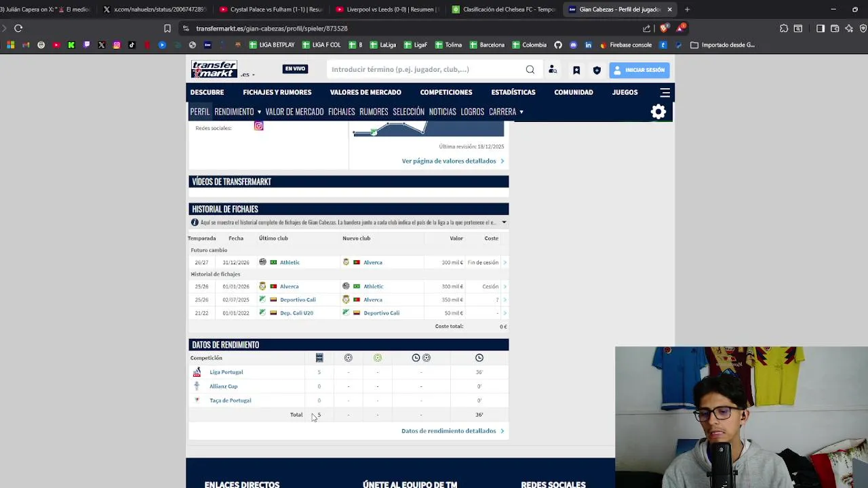Open the settings gear on profile bar

click(658, 112)
